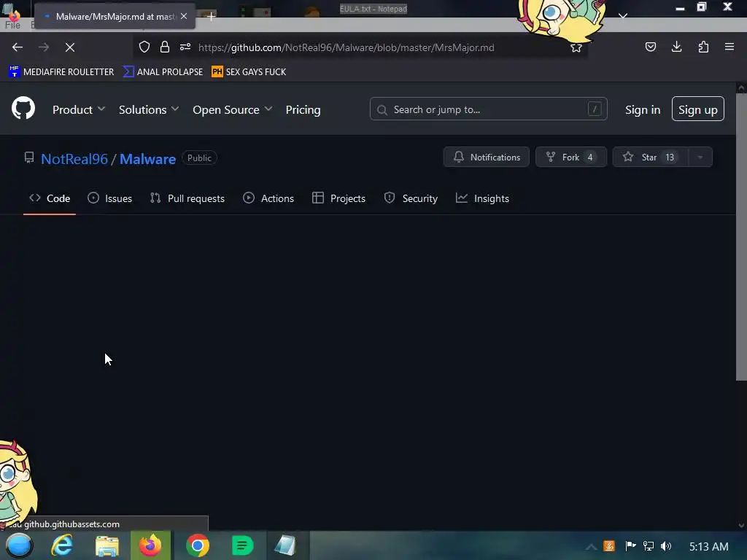The height and width of the screenshot is (560, 747).
Task: Open the Security tab
Action: (x=411, y=198)
